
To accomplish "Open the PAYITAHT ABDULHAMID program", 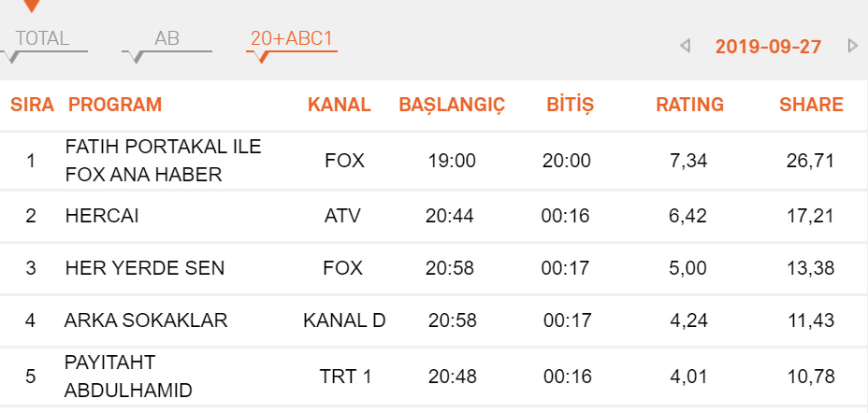I will [x=127, y=377].
